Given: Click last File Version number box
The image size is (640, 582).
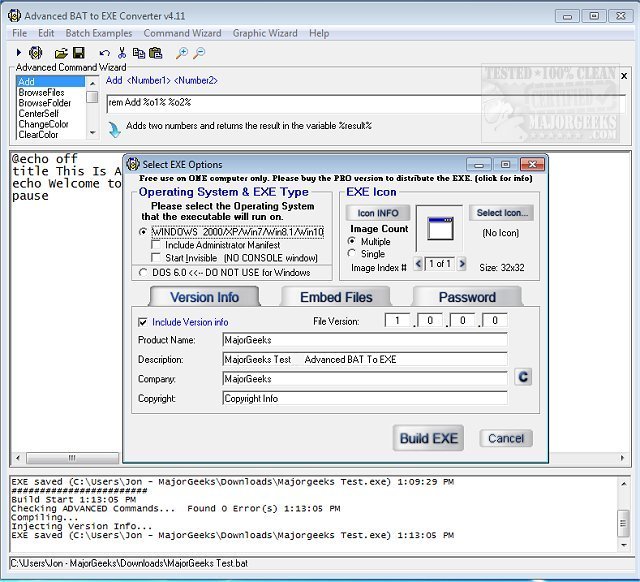Looking at the screenshot, I should click(495, 320).
